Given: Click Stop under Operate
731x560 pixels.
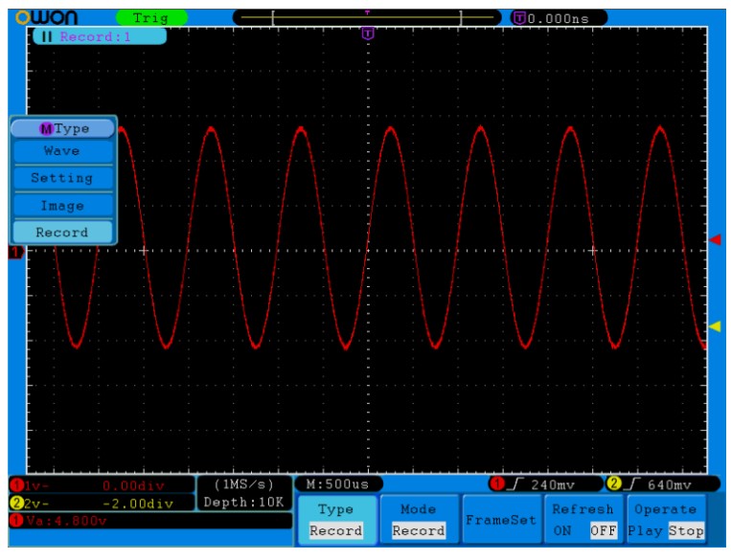Looking at the screenshot, I should (686, 530).
